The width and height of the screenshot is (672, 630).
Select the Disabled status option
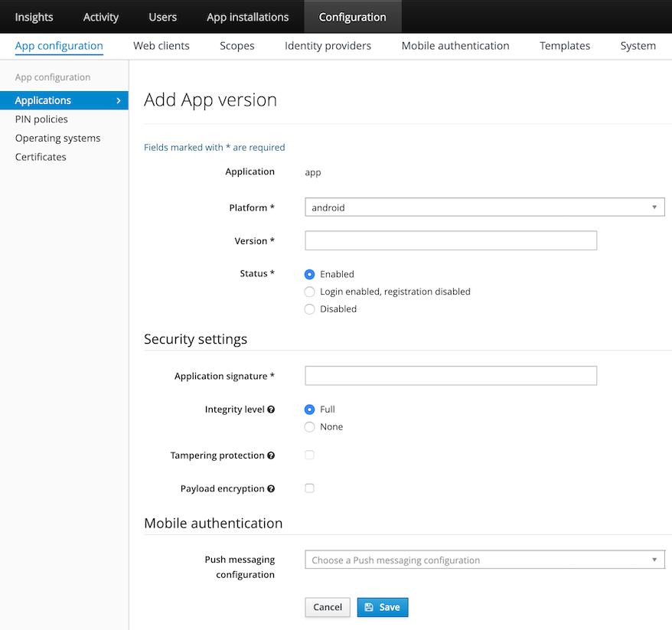coord(309,308)
